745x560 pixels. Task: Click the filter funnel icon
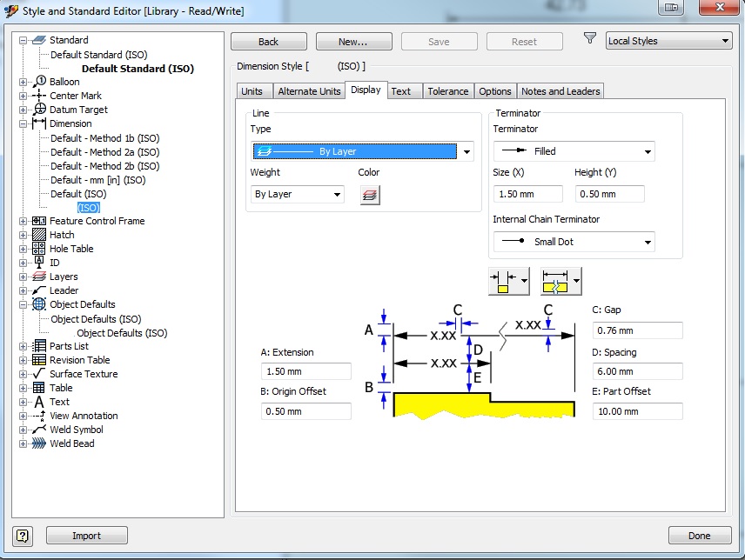point(589,38)
